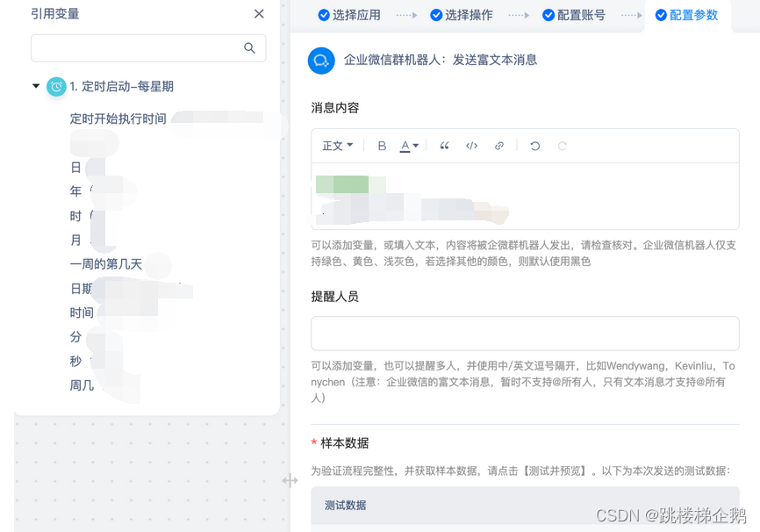
Task: Click the 提醒人员 input field
Action: [x=525, y=334]
